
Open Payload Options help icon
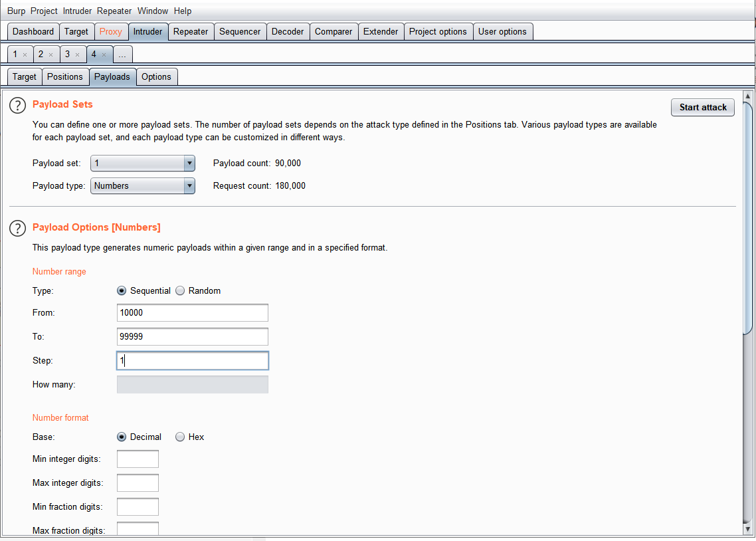pyautogui.click(x=17, y=228)
